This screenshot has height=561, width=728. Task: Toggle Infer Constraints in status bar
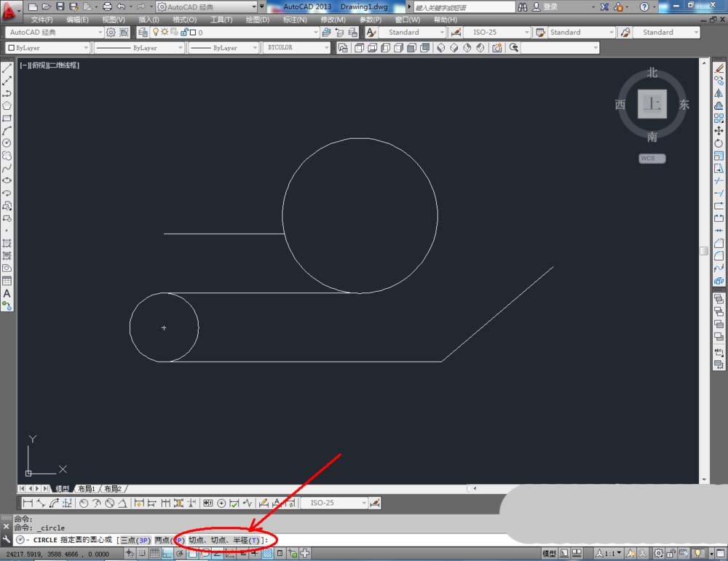(x=130, y=553)
